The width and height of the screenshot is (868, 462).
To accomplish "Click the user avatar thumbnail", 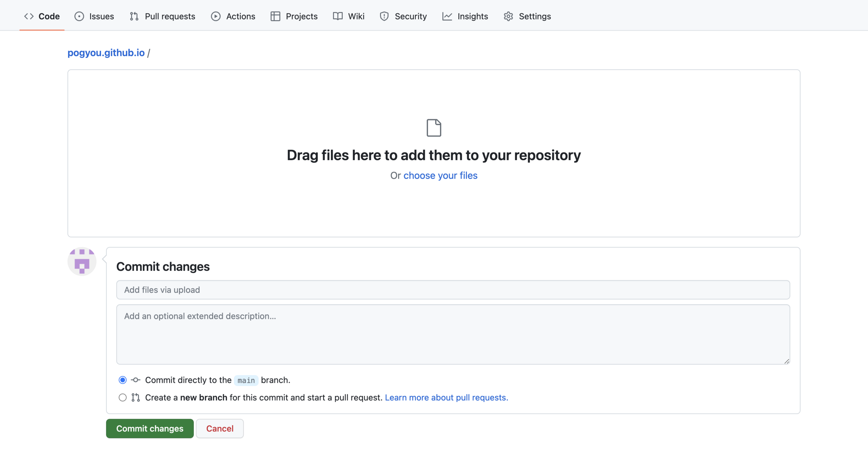I will click(x=82, y=262).
